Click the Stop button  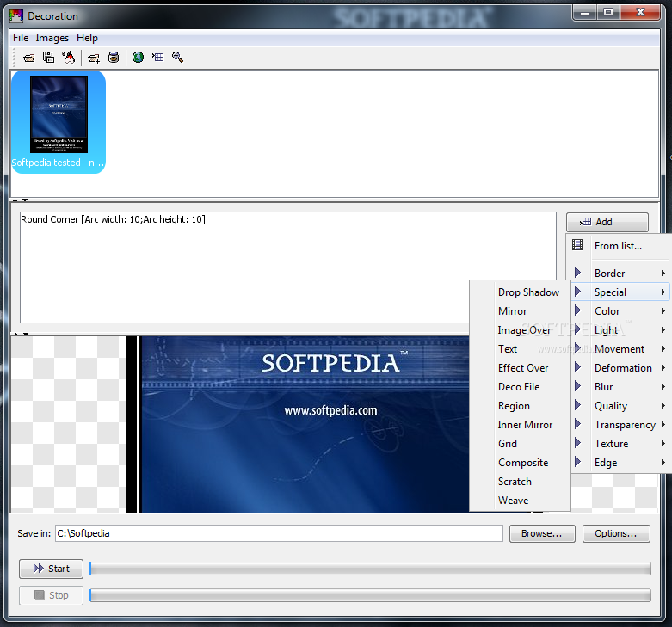[51, 595]
